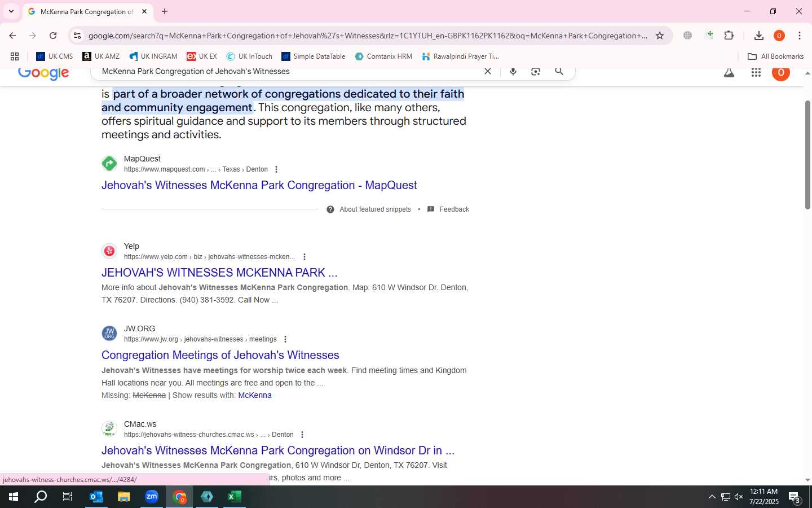Open more options for MapQuest result
Screen dimensions: 812x508
pos(276,169)
